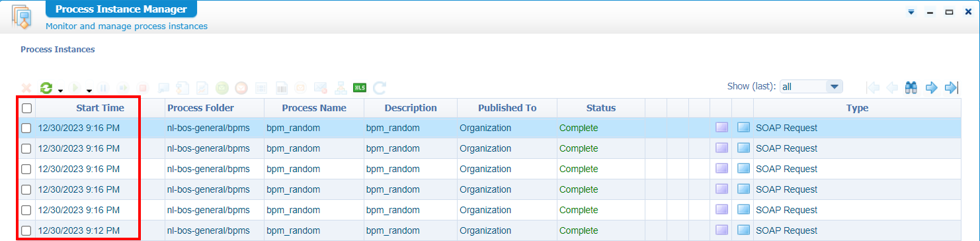
Task: Click the faded barcode document icon
Action: click(281, 88)
